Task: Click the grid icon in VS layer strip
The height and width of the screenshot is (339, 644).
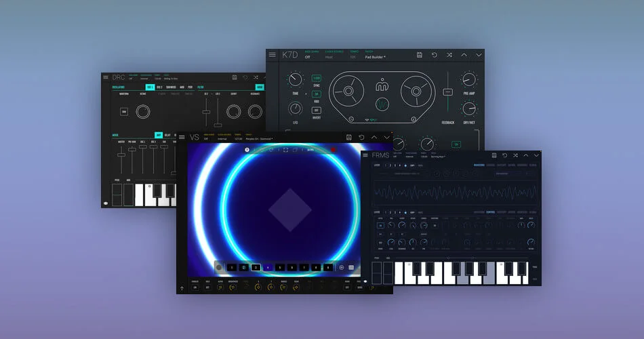Action: (x=352, y=268)
